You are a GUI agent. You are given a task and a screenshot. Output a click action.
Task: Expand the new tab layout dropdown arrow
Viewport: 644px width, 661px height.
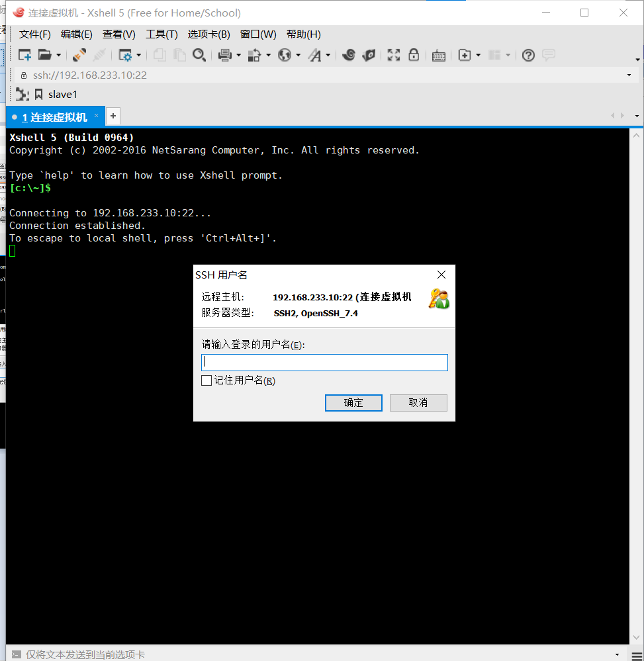pyautogui.click(x=478, y=55)
